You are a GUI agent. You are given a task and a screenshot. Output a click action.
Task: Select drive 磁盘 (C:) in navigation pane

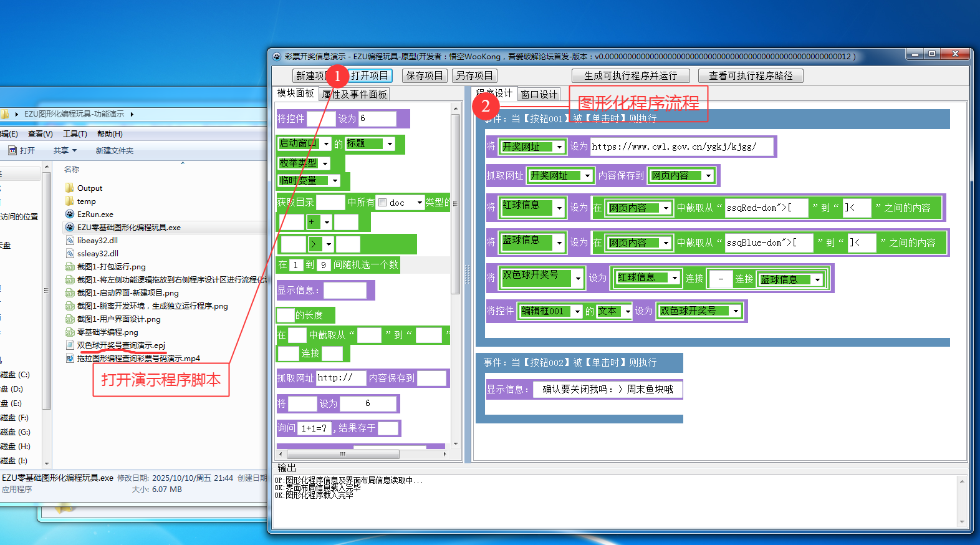[x=15, y=375]
